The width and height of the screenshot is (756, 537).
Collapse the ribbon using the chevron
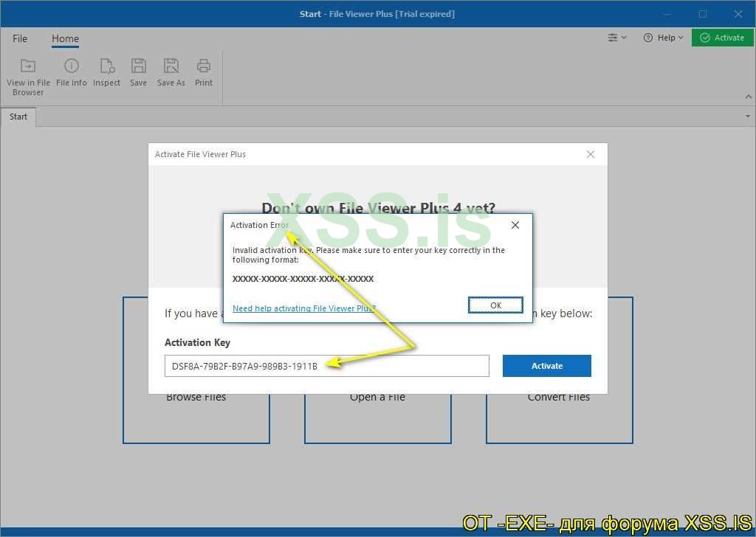point(748,97)
